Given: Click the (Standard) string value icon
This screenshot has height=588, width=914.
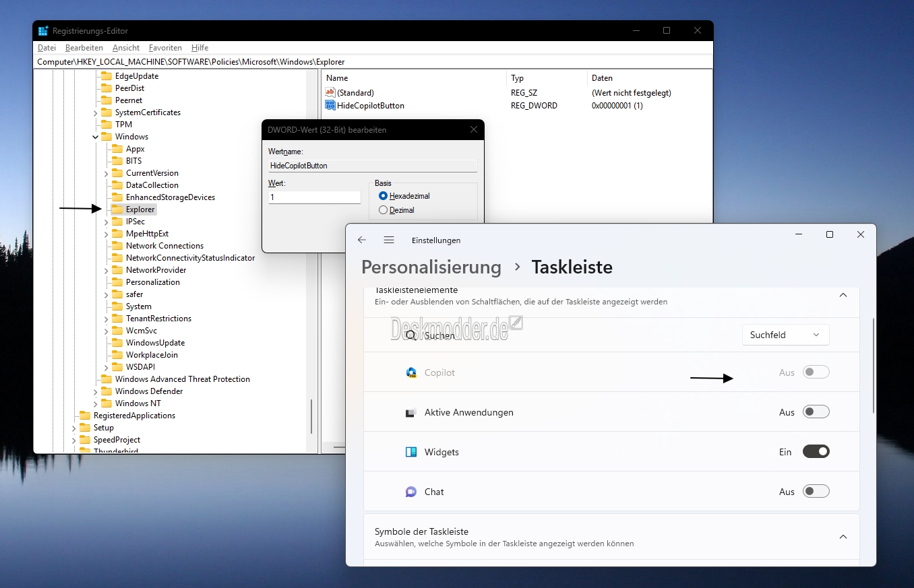Looking at the screenshot, I should [x=330, y=92].
